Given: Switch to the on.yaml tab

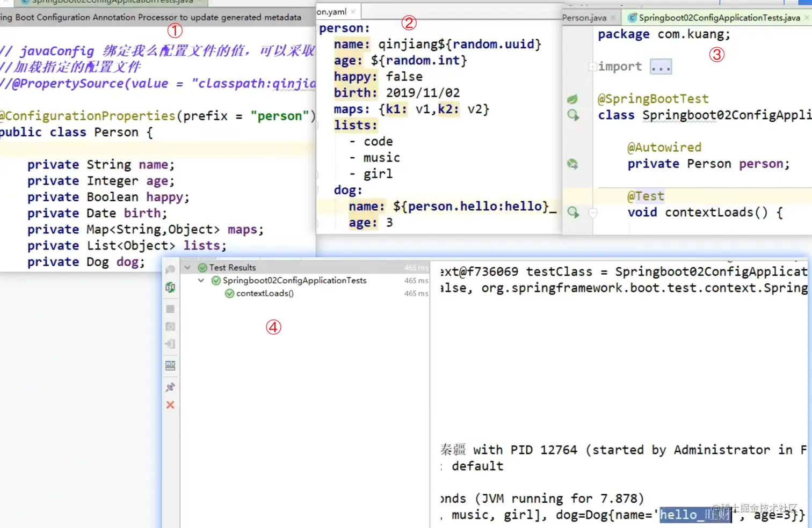Looking at the screenshot, I should pos(337,11).
